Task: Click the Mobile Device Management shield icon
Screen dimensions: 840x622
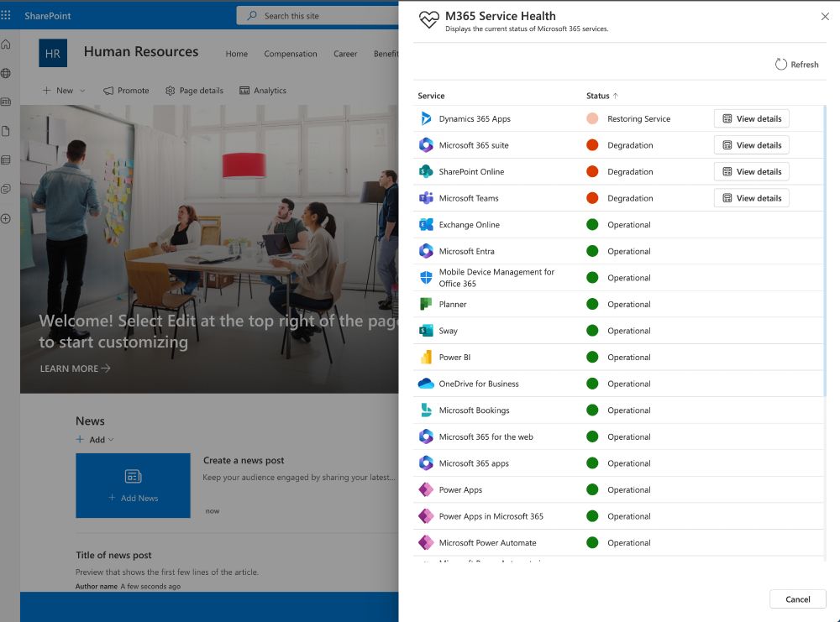Action: point(426,277)
